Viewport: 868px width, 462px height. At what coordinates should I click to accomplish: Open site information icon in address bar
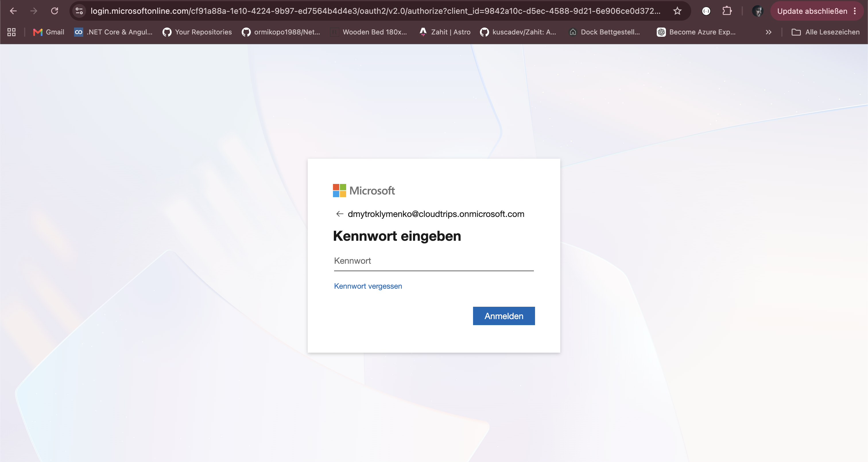tap(79, 11)
